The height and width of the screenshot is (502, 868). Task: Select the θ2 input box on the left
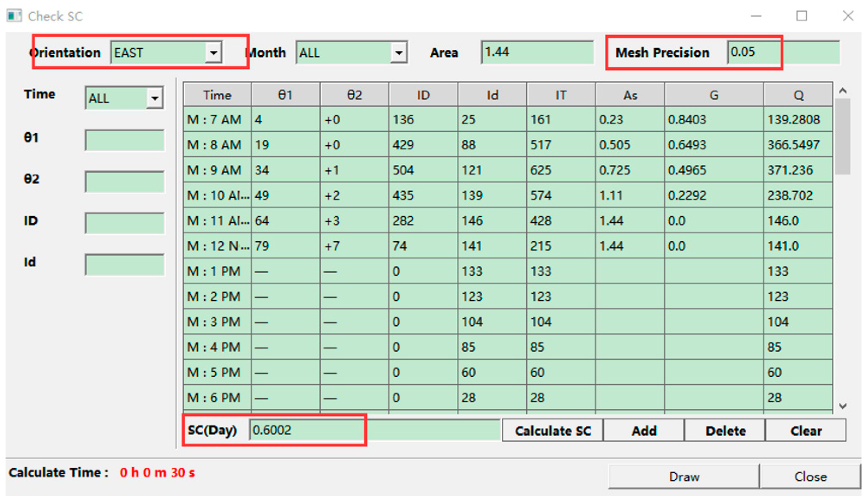124,181
